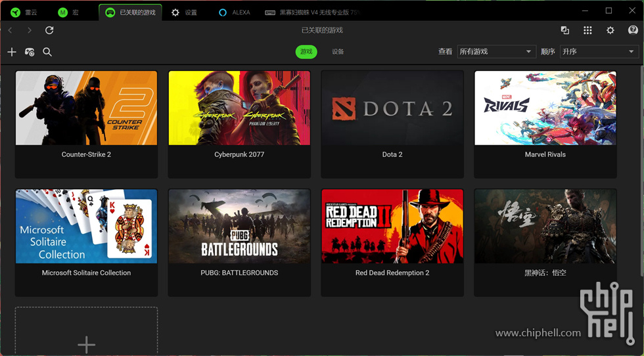Screen dimensions: 644x356
Task: Click the Microsoft Solitaire Collection title text
Action: (x=86, y=273)
